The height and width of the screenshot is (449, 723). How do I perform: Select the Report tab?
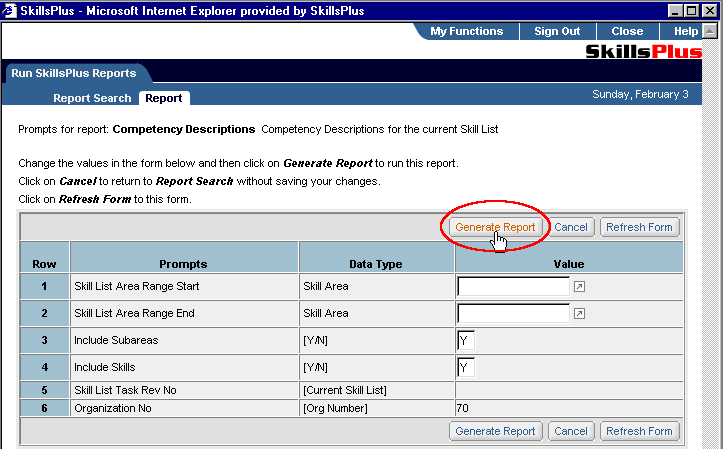(164, 98)
